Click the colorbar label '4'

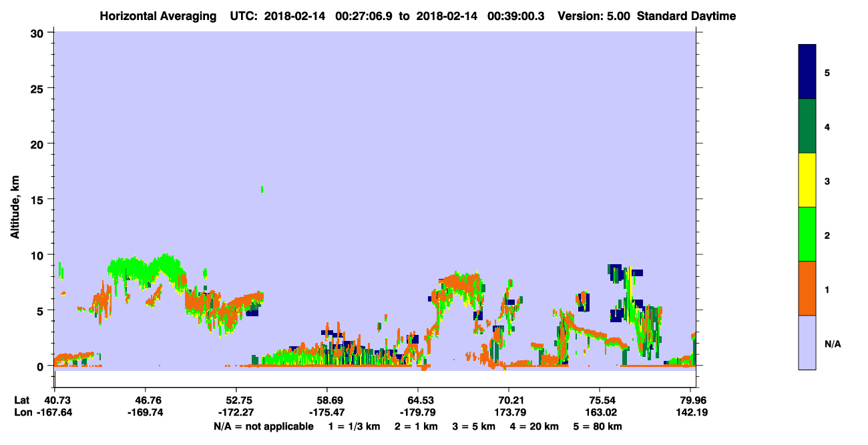coord(827,126)
